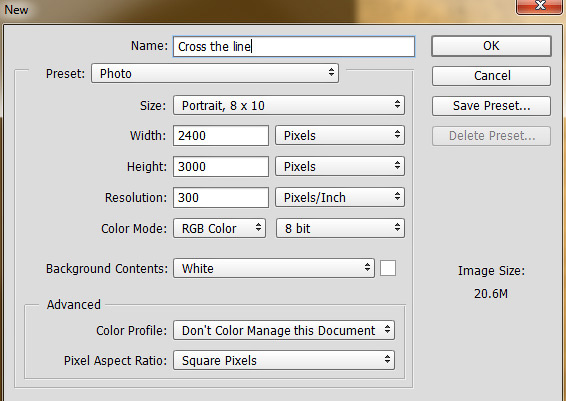Expand Background Contents White dropdown
This screenshot has height=401, width=566.
pos(274,268)
